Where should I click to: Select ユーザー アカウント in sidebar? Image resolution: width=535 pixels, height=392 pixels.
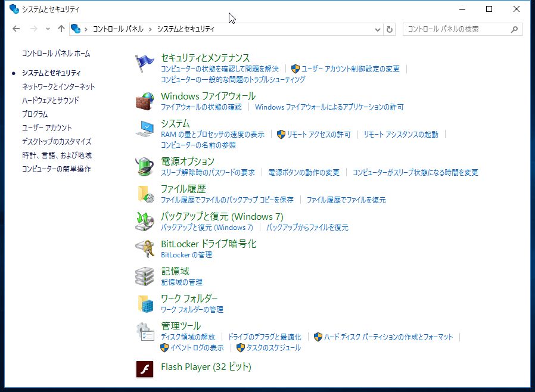(x=46, y=127)
